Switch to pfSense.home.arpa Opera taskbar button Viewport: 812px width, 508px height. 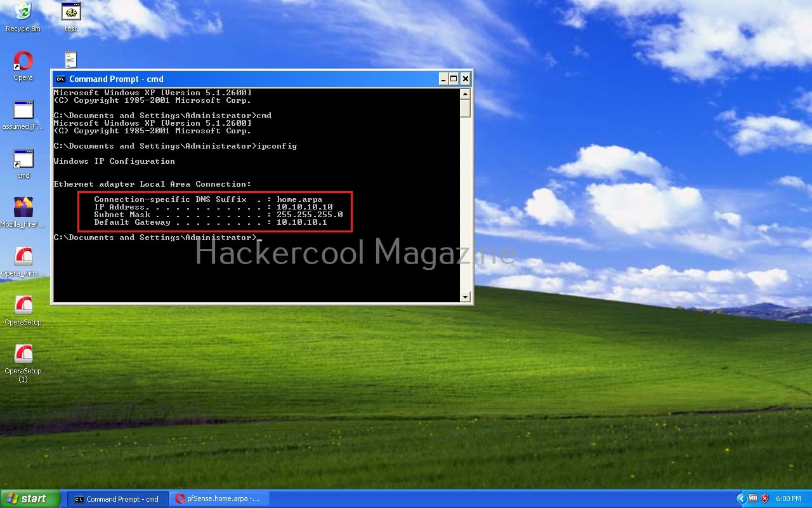220,499
